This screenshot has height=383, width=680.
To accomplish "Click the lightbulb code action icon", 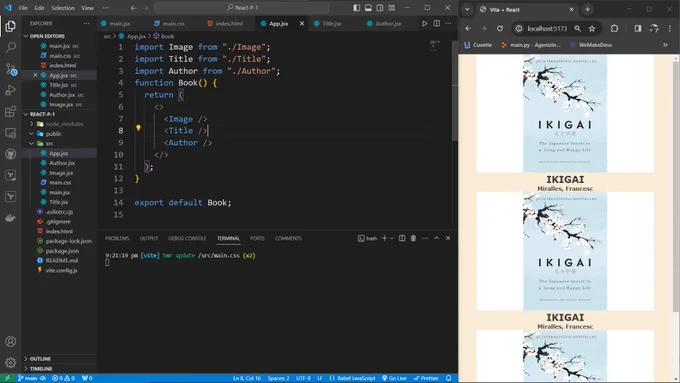I will pyautogui.click(x=138, y=128).
